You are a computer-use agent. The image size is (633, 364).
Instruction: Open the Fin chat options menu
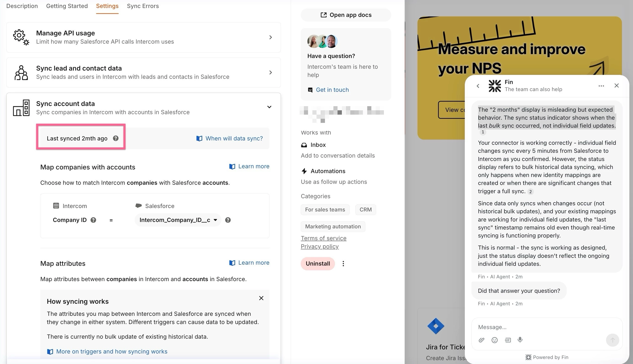point(601,86)
